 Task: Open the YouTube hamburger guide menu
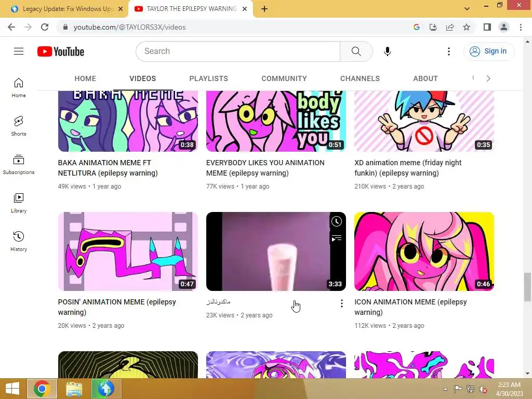[x=19, y=51]
